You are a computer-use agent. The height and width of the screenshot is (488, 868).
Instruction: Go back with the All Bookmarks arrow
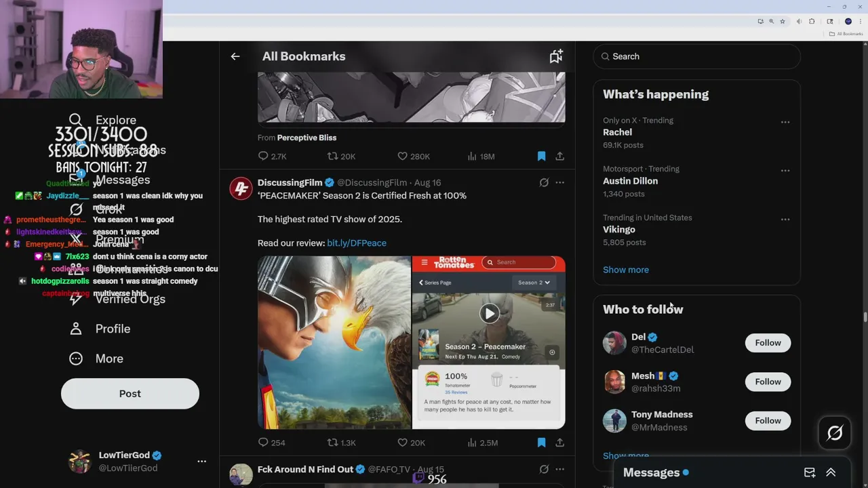(x=235, y=56)
